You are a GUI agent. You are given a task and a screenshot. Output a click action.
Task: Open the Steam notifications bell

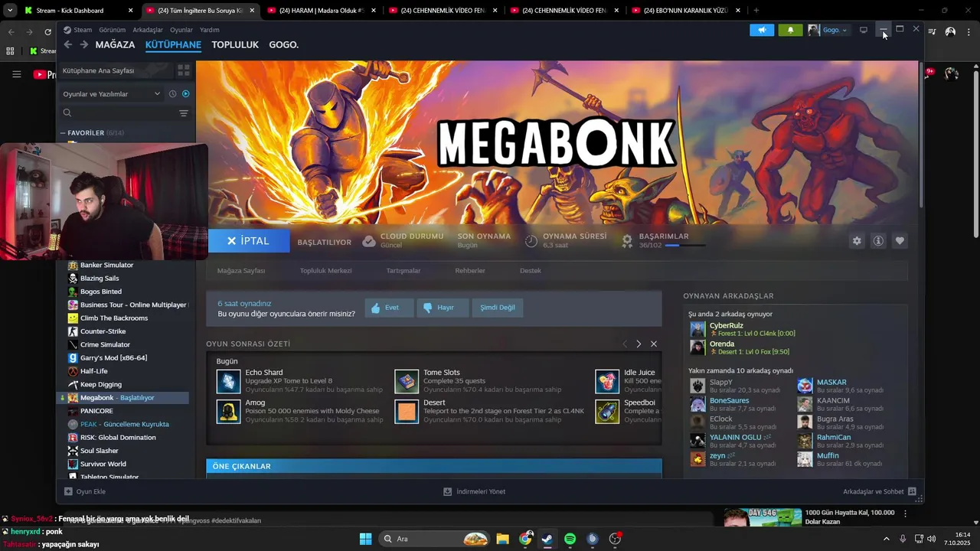click(790, 30)
